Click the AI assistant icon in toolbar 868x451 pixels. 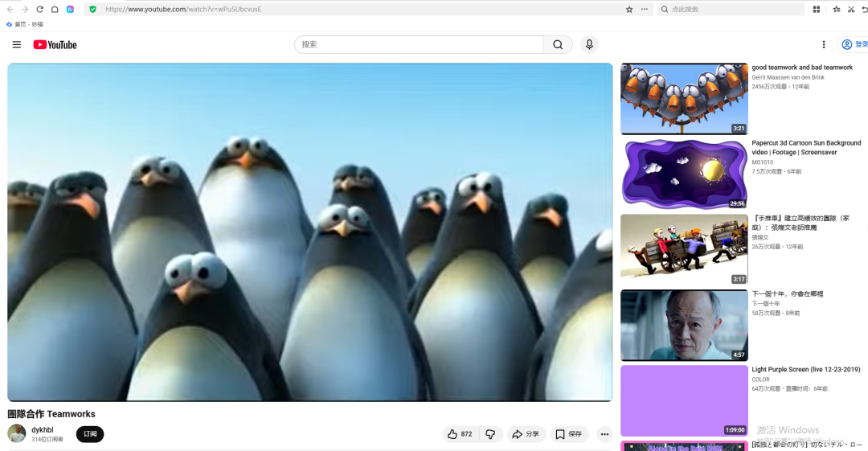tap(70, 10)
